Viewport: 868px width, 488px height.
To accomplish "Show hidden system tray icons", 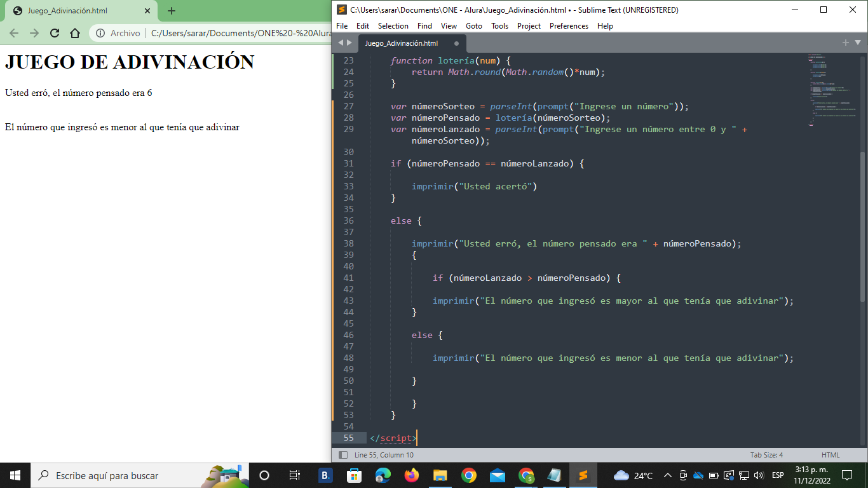I will click(668, 475).
